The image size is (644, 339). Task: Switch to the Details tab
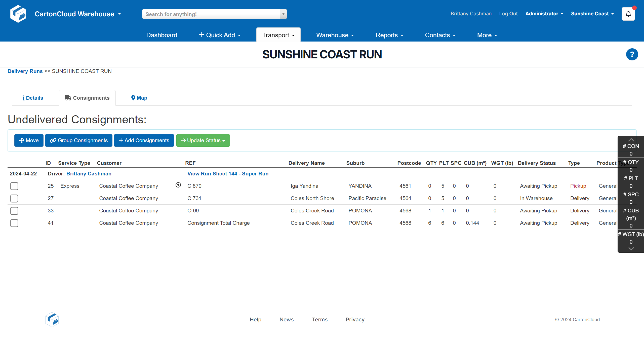pyautogui.click(x=33, y=98)
